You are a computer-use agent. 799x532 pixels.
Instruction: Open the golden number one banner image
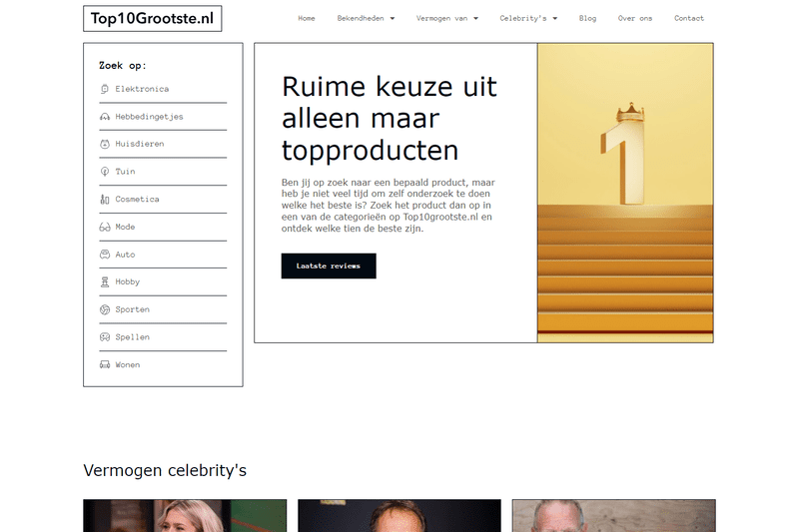625,193
